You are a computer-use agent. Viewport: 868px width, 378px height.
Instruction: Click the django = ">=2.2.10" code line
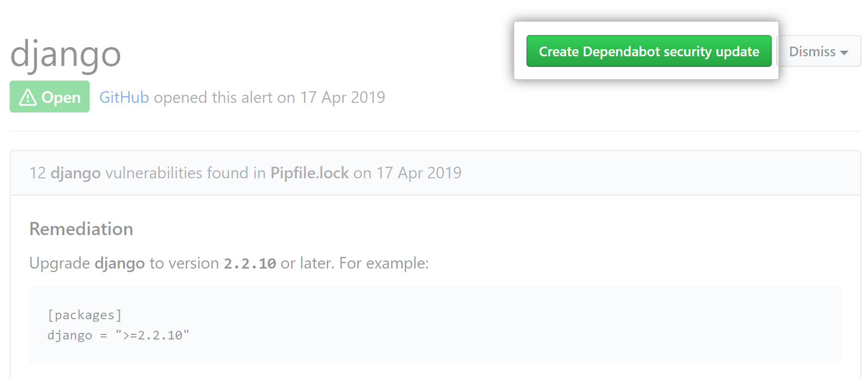[118, 335]
